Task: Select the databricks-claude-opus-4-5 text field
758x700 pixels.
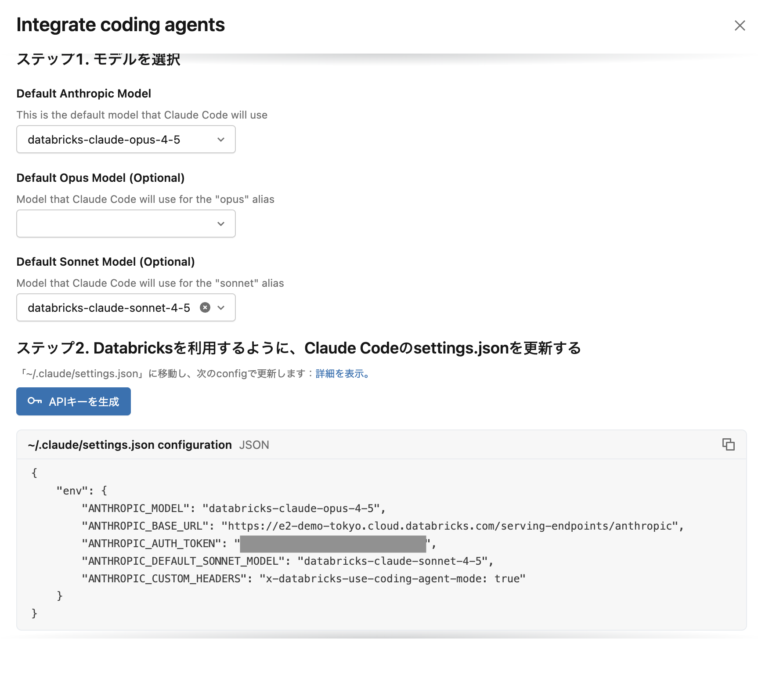Action: pyautogui.click(x=110, y=140)
